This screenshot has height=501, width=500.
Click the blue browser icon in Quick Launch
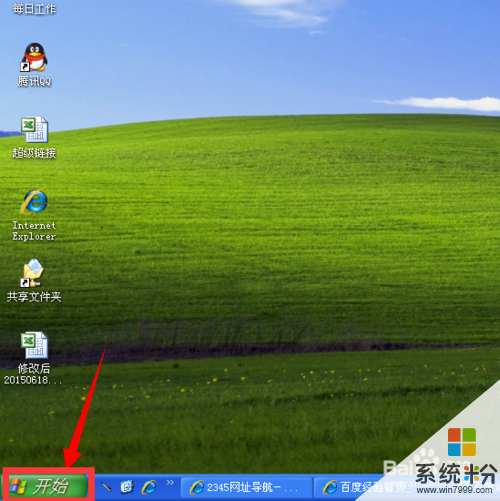[x=127, y=487]
